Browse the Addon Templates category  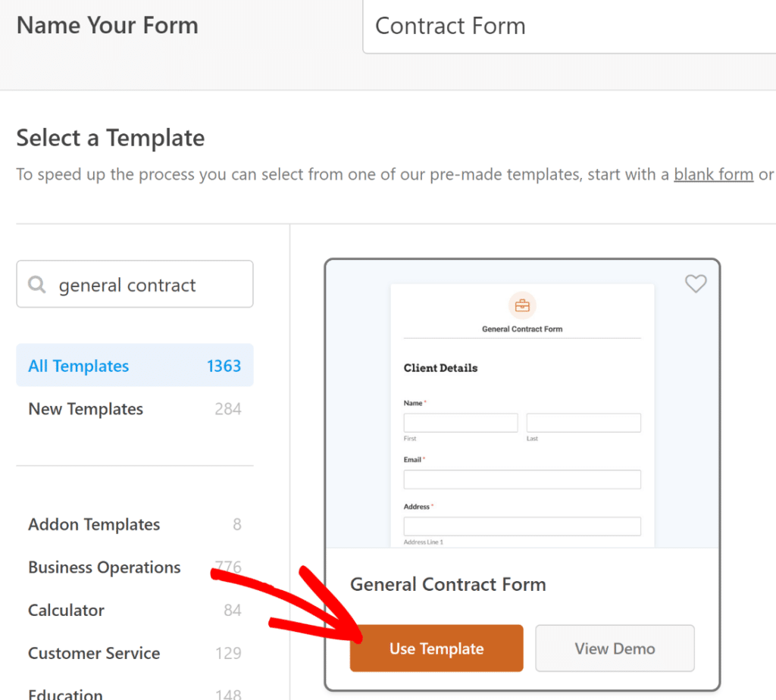pyautogui.click(x=94, y=524)
